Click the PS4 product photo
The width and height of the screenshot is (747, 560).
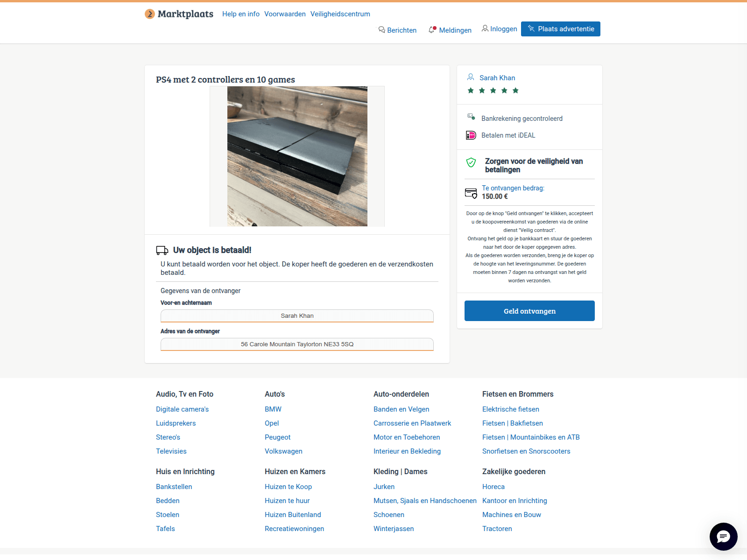click(297, 156)
